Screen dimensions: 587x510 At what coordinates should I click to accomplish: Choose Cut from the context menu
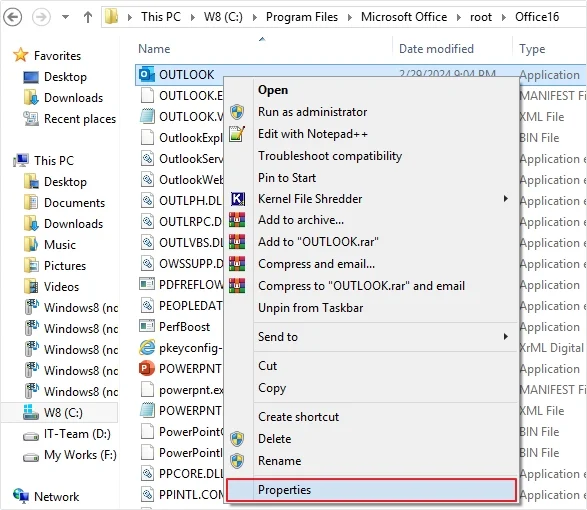(371, 365)
